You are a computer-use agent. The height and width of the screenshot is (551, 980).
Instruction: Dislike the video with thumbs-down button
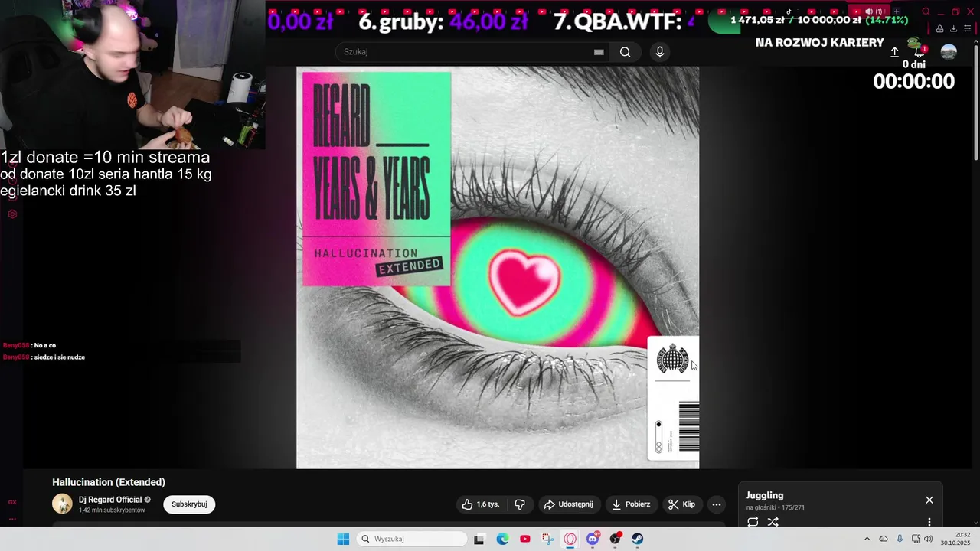[x=520, y=504]
